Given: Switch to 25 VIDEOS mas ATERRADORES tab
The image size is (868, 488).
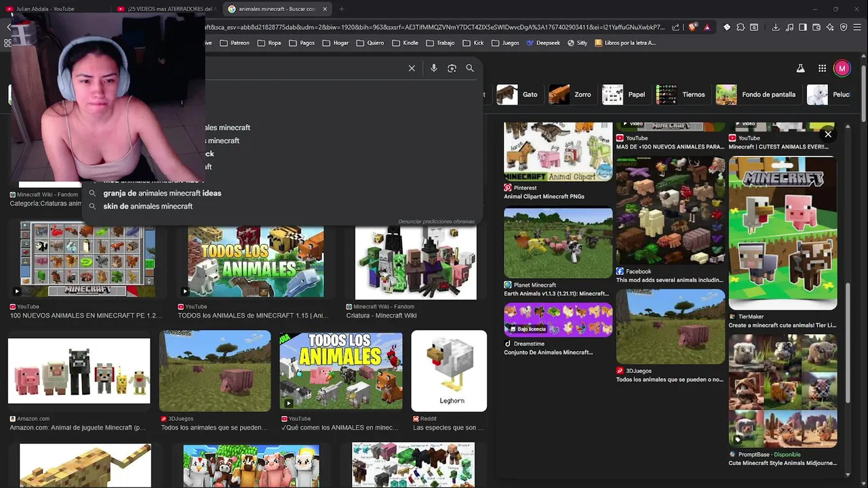Looking at the screenshot, I should [166, 9].
